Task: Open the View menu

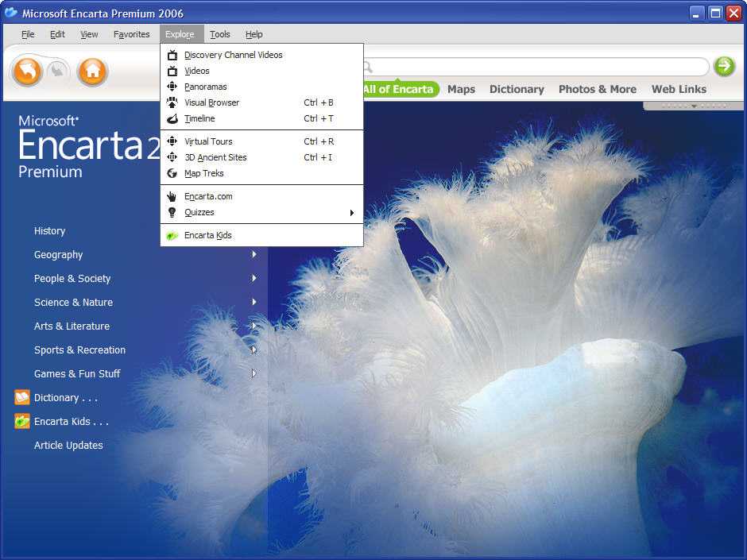Action: 89,34
